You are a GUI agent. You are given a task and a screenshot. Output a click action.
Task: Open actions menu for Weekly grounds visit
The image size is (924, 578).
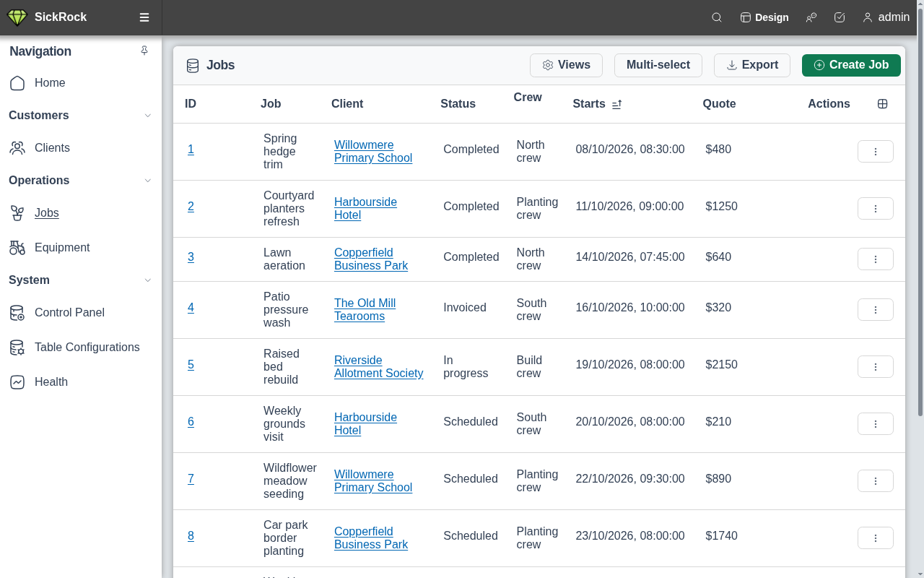pos(876,424)
